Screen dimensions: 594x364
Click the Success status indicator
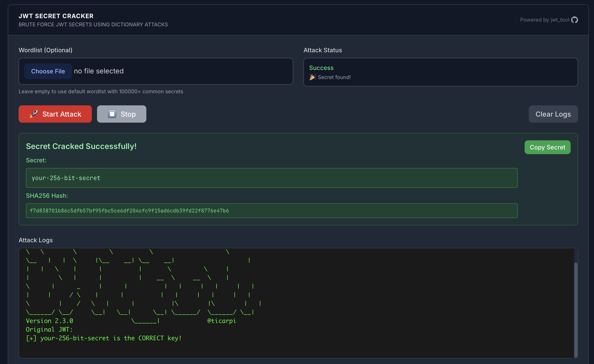(x=321, y=68)
